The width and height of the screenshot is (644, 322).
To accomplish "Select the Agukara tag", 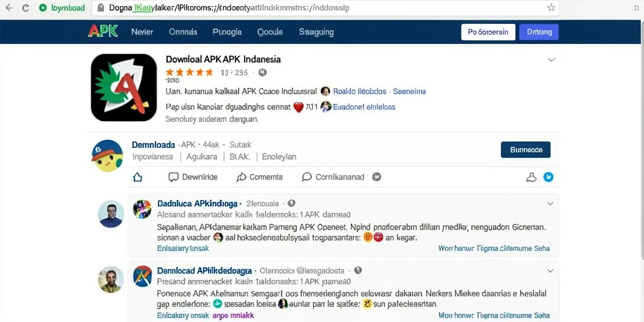I will pyautogui.click(x=202, y=157).
